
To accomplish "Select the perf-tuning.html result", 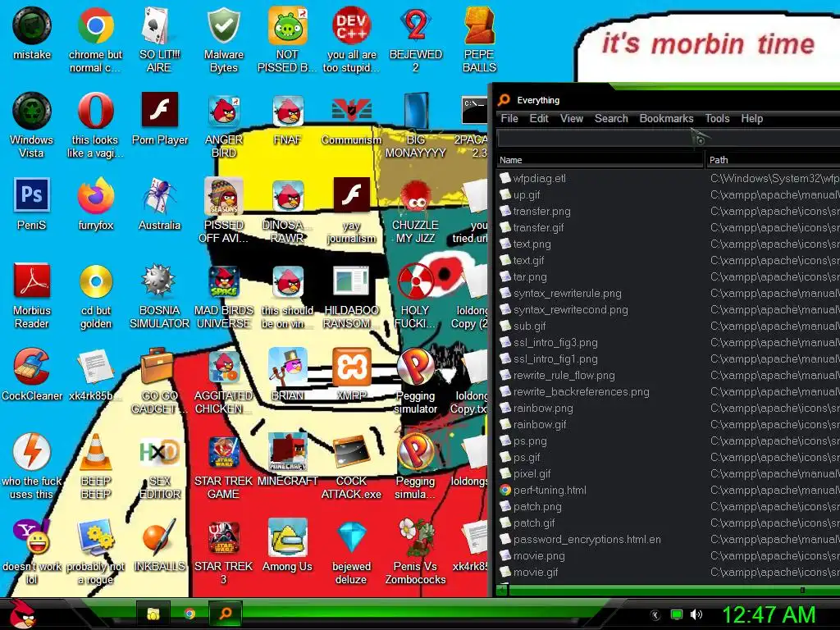I will click(668, 490).
